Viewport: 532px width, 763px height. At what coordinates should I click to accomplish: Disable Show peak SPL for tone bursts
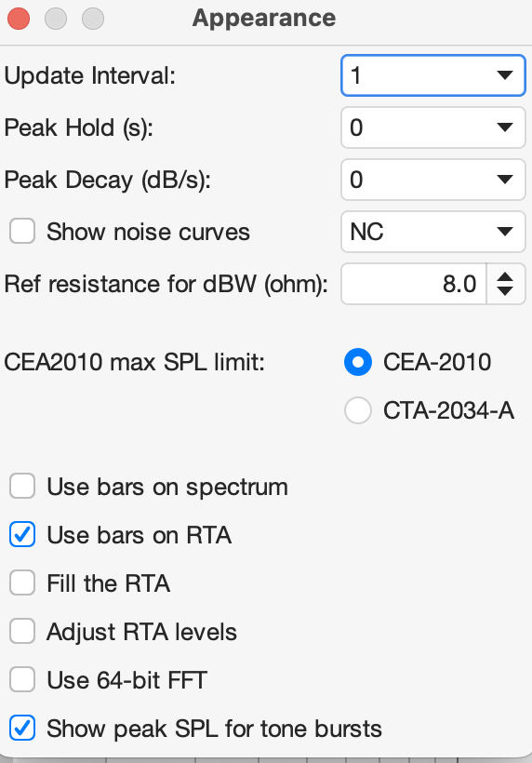click(x=22, y=728)
